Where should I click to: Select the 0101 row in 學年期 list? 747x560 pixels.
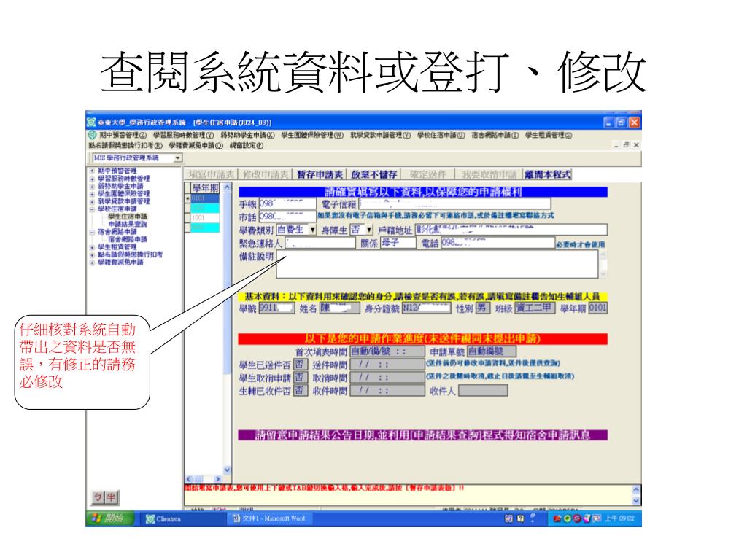(x=205, y=198)
